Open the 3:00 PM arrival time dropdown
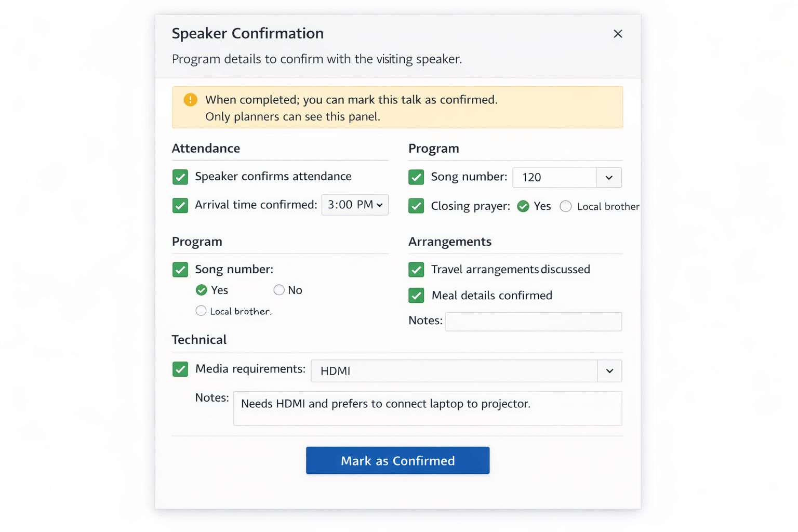Image resolution: width=798 pixels, height=532 pixels. point(355,205)
